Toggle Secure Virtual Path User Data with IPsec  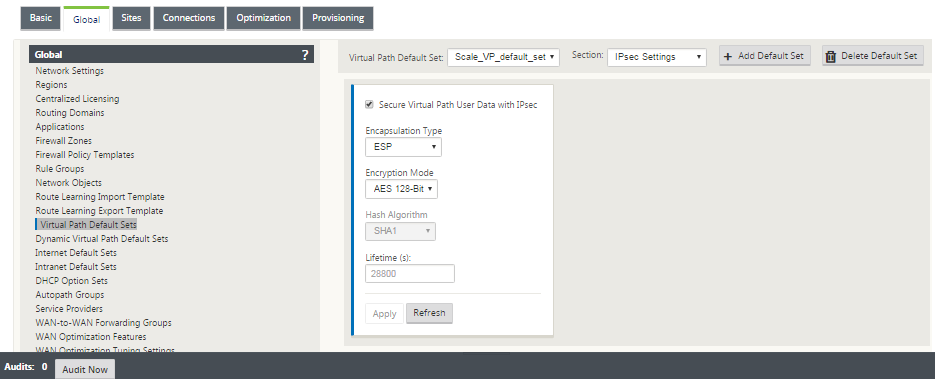369,104
